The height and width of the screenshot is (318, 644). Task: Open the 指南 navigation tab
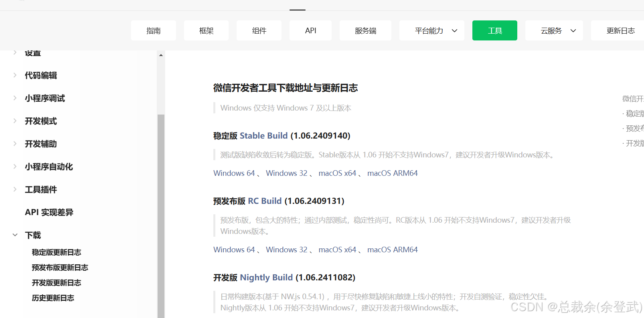pos(153,30)
